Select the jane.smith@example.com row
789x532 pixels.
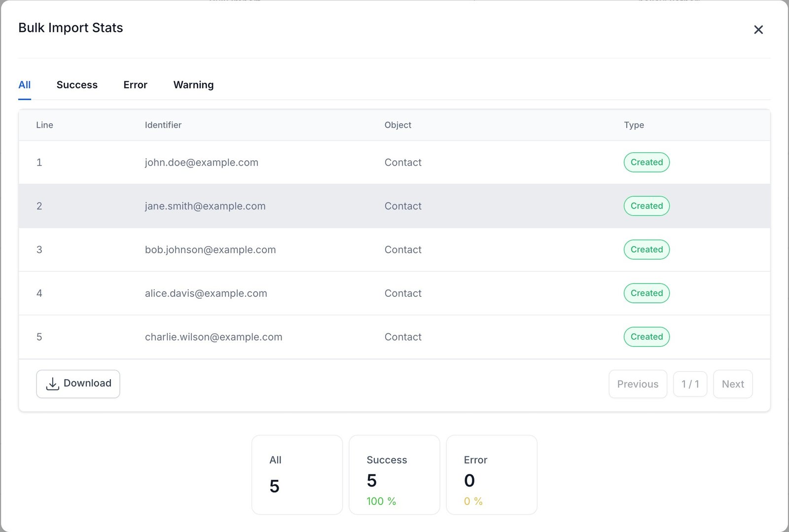205,206
